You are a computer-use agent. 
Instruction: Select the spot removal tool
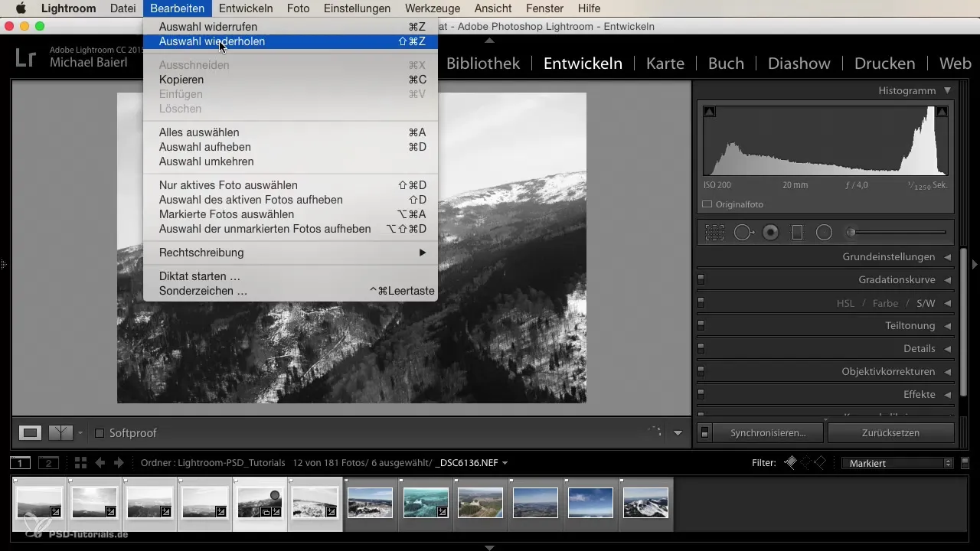(x=743, y=233)
